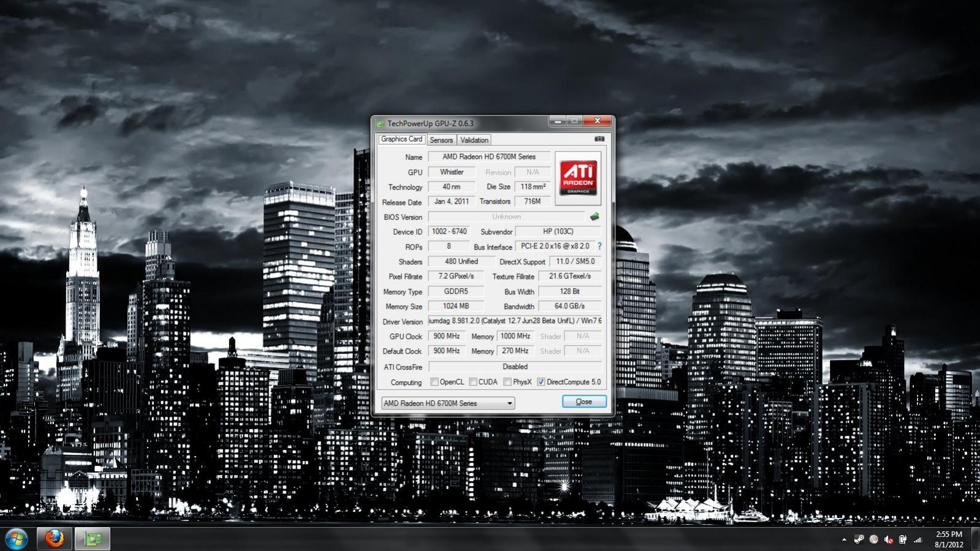Minimize the GPU-Z window
The height and width of the screenshot is (551, 980).
tap(557, 121)
